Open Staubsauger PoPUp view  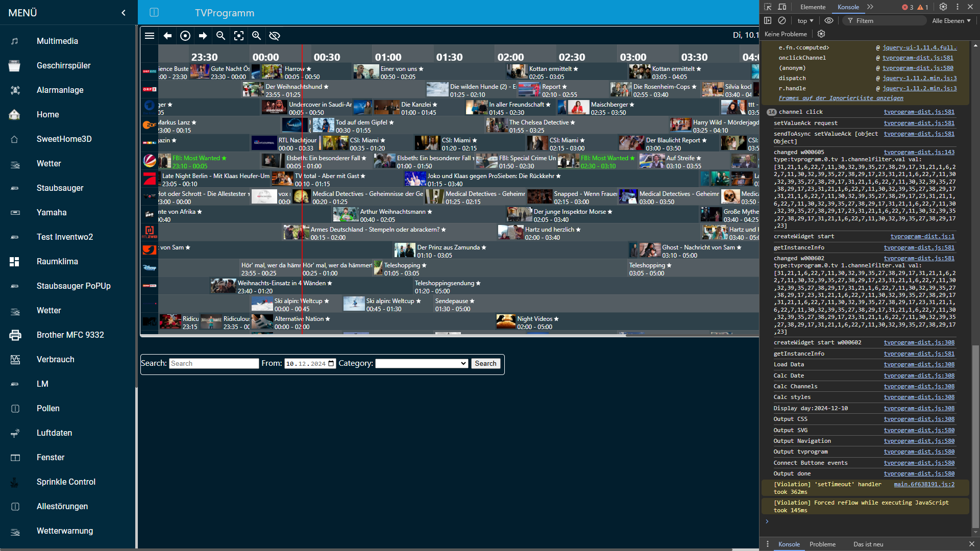73,286
